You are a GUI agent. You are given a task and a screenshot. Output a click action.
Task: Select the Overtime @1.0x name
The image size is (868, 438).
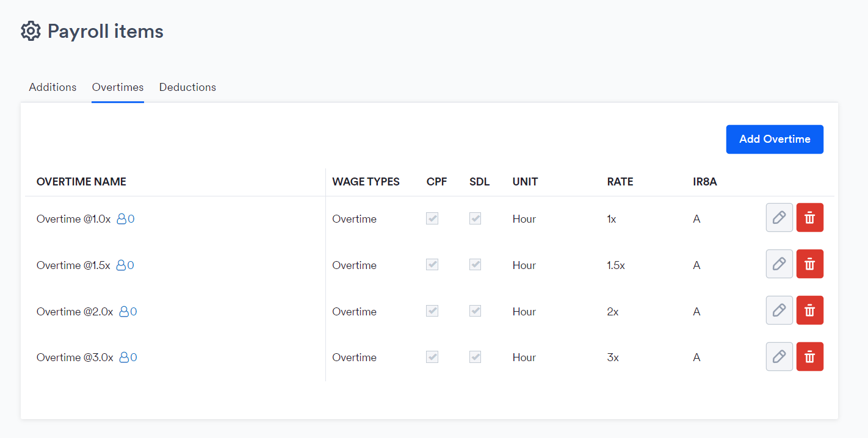pos(74,219)
